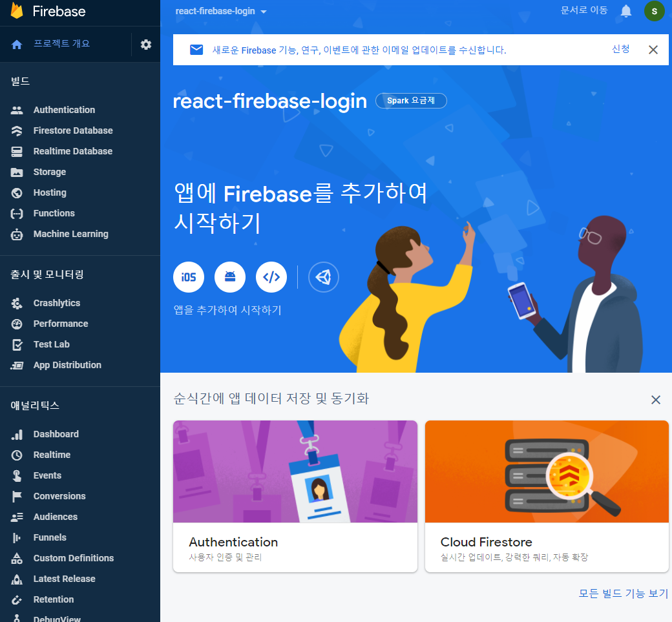The image size is (672, 622).
Task: Click the Crashlytics icon
Action: (x=17, y=304)
